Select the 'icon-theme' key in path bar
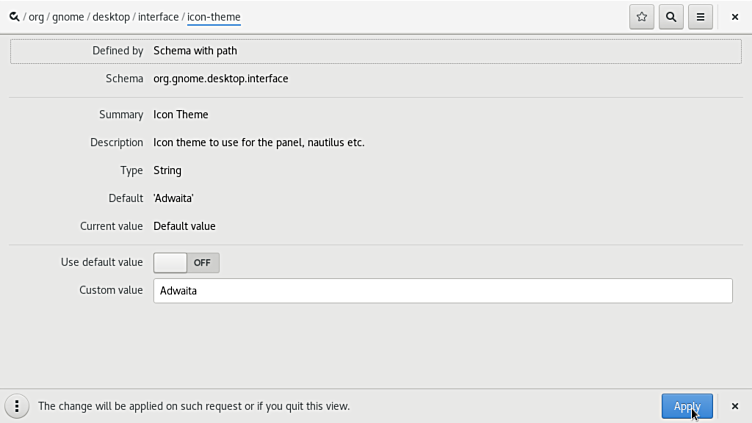752x423 pixels. pyautogui.click(x=214, y=17)
